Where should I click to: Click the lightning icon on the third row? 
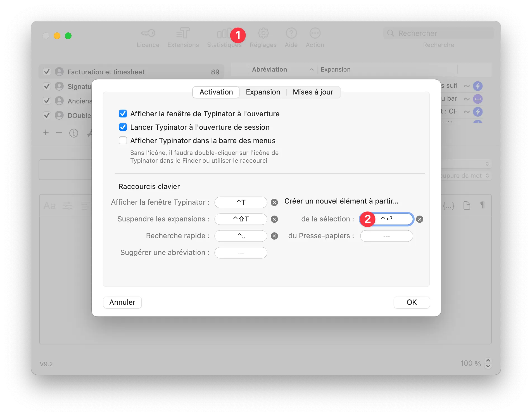478,112
